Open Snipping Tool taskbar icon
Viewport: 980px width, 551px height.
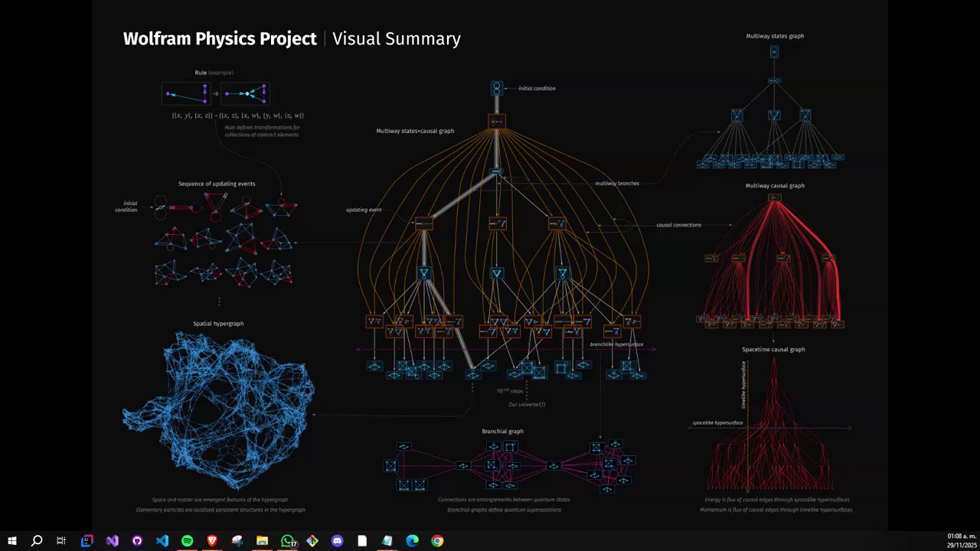pyautogui.click(x=237, y=541)
